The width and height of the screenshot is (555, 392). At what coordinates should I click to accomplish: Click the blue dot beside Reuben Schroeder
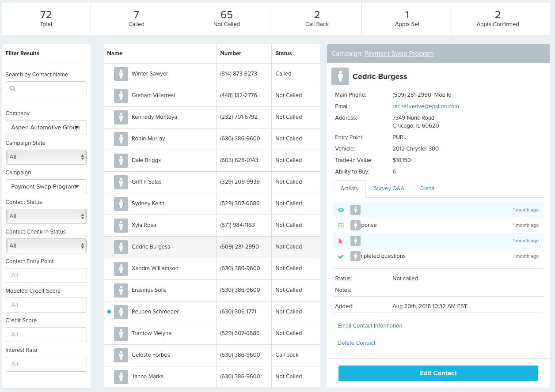pos(109,312)
